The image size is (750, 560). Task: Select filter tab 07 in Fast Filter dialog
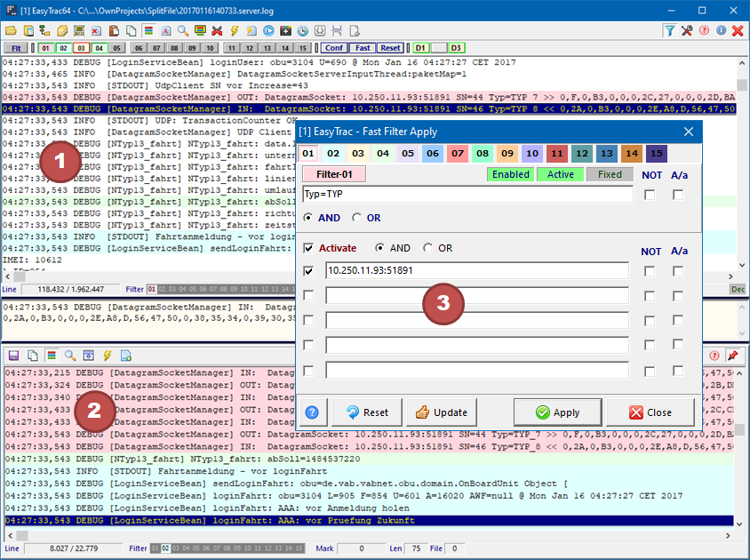coord(458,154)
